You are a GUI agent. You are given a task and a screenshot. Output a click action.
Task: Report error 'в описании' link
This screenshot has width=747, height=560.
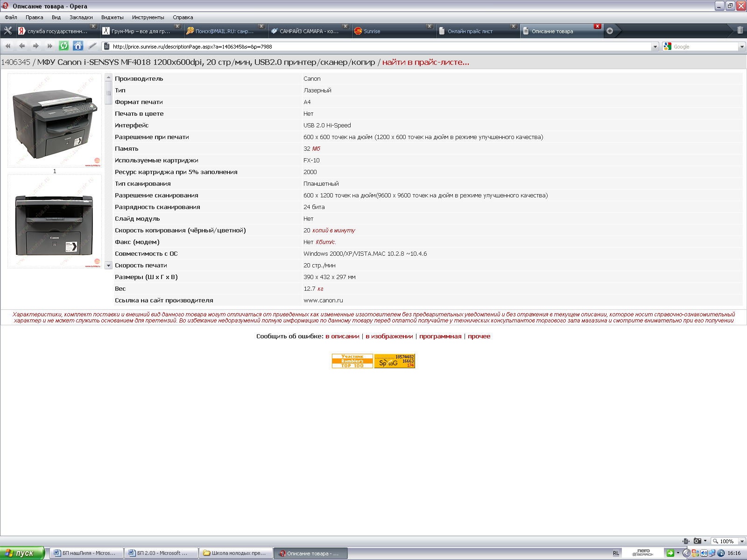[x=342, y=336]
